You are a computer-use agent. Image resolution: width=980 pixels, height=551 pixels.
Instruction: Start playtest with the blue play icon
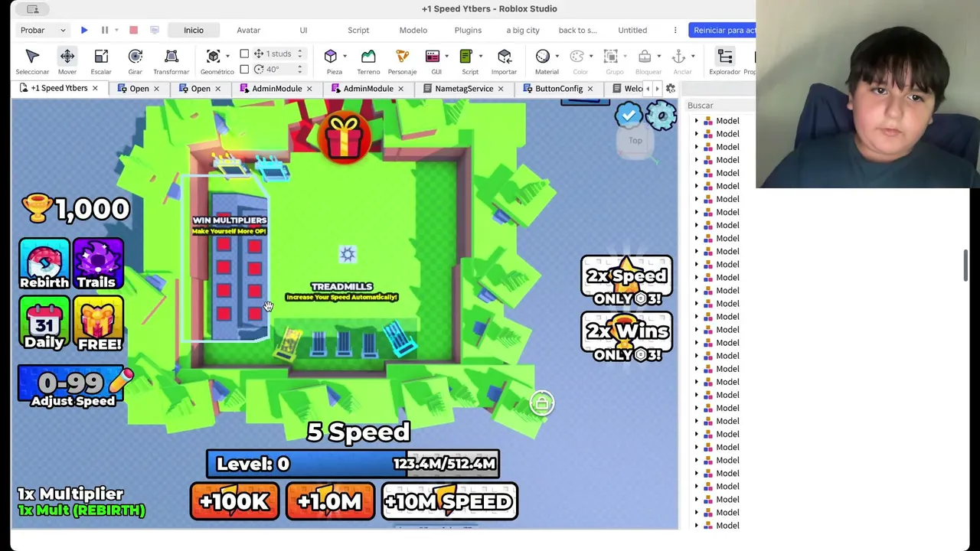click(84, 30)
